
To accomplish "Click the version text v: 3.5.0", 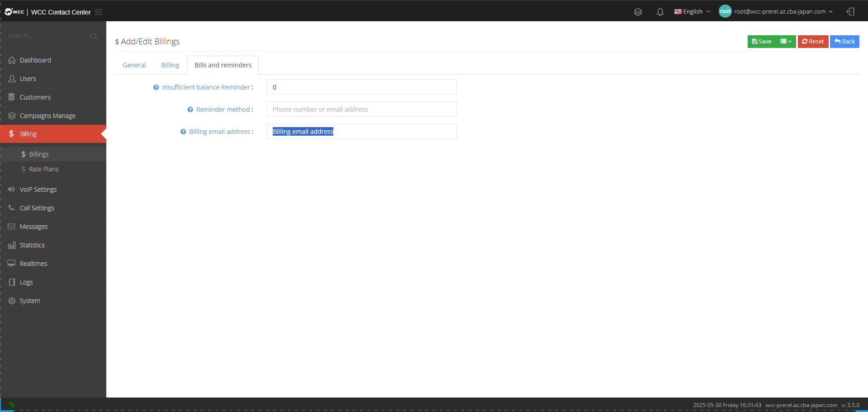I will 850,405.
